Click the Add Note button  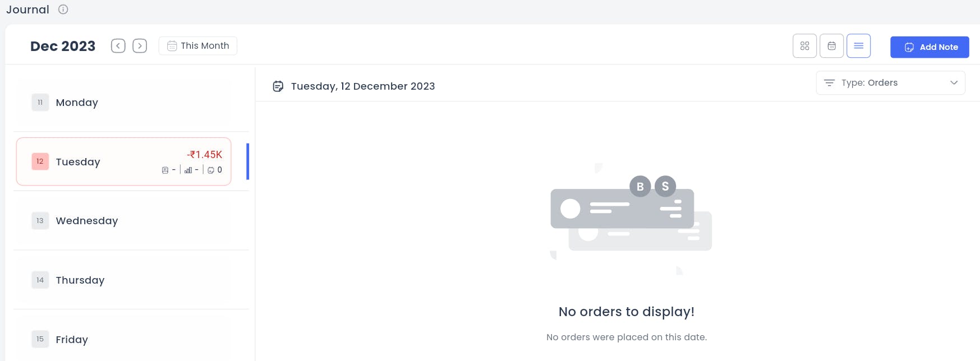[930, 47]
